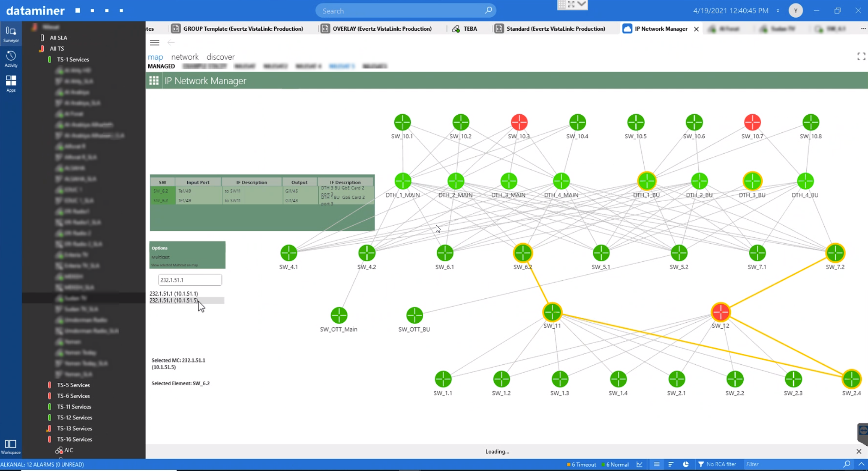
Task: Close the IP Network Manager tab
Action: [x=696, y=29]
